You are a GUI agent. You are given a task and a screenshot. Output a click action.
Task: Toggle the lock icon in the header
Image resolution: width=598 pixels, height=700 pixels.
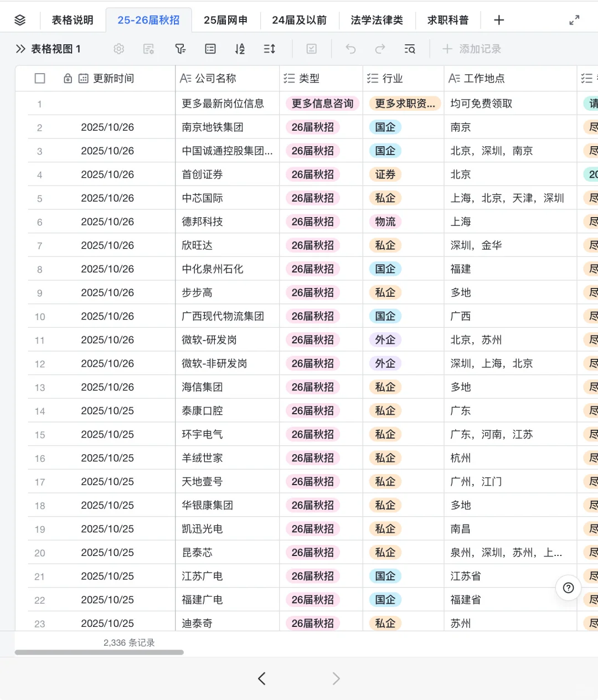[x=68, y=78]
